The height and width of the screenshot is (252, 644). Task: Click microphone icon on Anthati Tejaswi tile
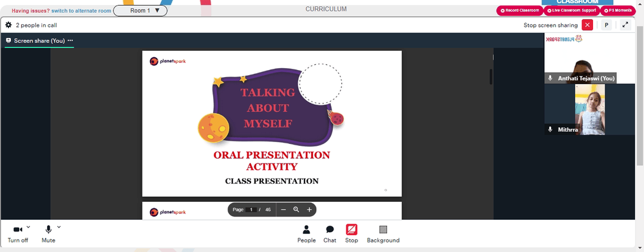pos(551,78)
